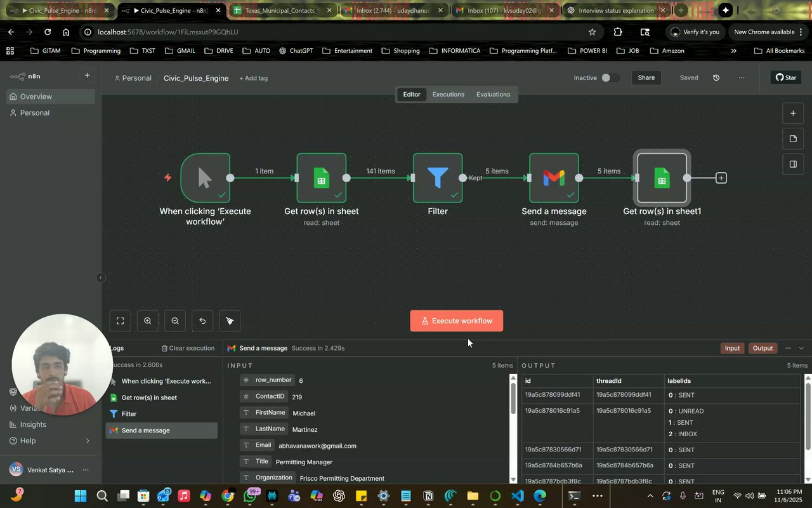Viewport: 812px width, 508px height.
Task: Switch to the Evaluations tab
Action: 493,94
